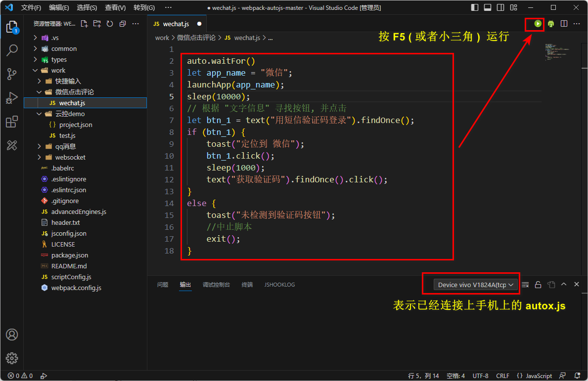
Task: Switch to the 问题 panel tab
Action: pyautogui.click(x=162, y=285)
